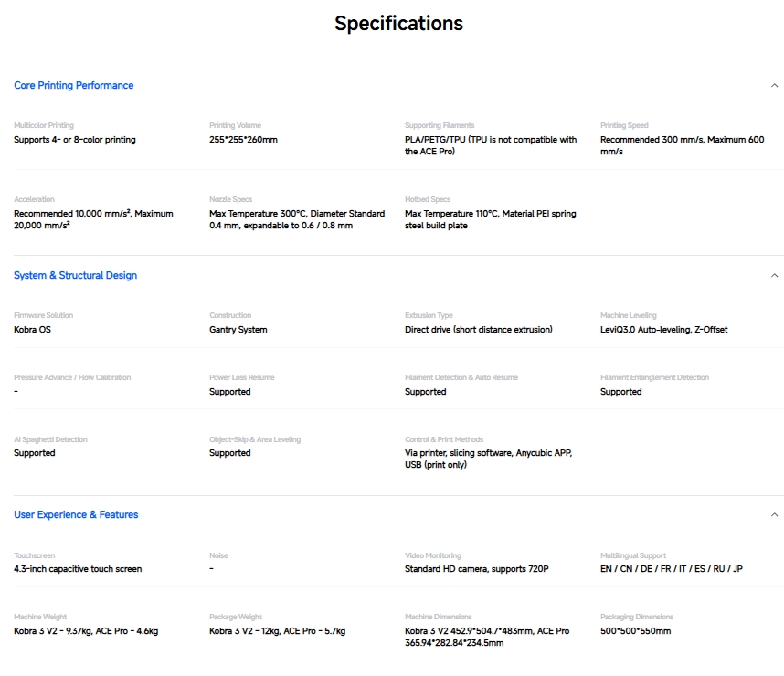Click the User Experience & Features section title
Image resolution: width=784 pixels, height=676 pixels.
click(76, 514)
